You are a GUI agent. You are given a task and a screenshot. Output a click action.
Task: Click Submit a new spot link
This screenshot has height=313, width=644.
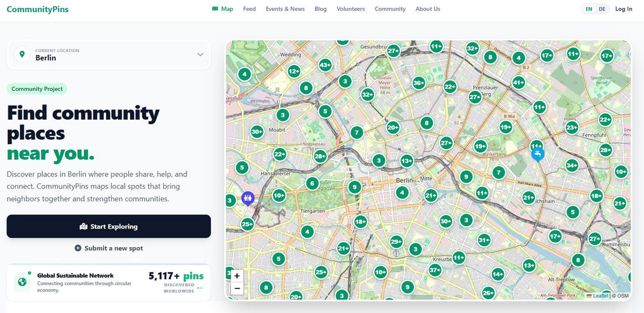tap(109, 248)
